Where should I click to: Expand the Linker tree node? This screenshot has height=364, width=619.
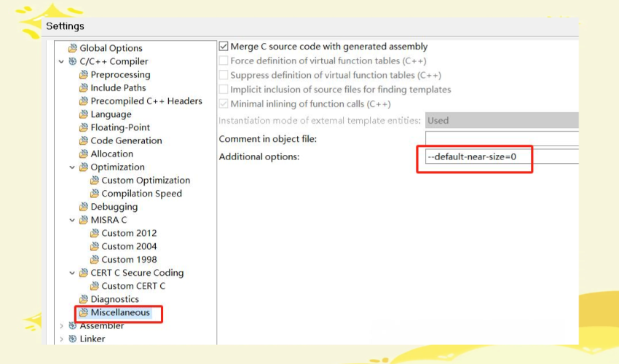click(x=61, y=339)
